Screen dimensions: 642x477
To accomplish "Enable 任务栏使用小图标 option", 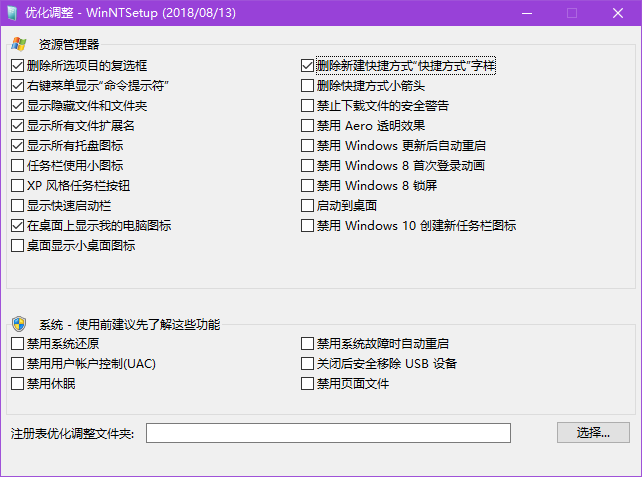I will 18,166.
